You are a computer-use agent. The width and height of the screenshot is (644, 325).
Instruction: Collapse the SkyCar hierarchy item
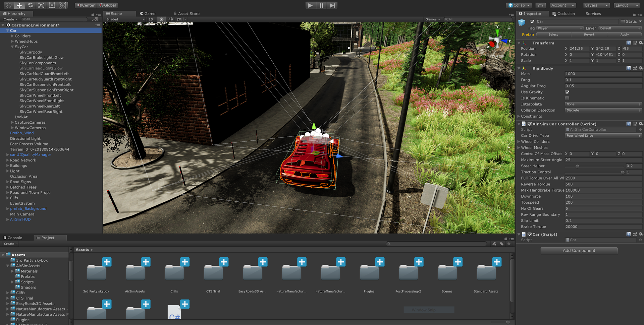click(x=12, y=47)
